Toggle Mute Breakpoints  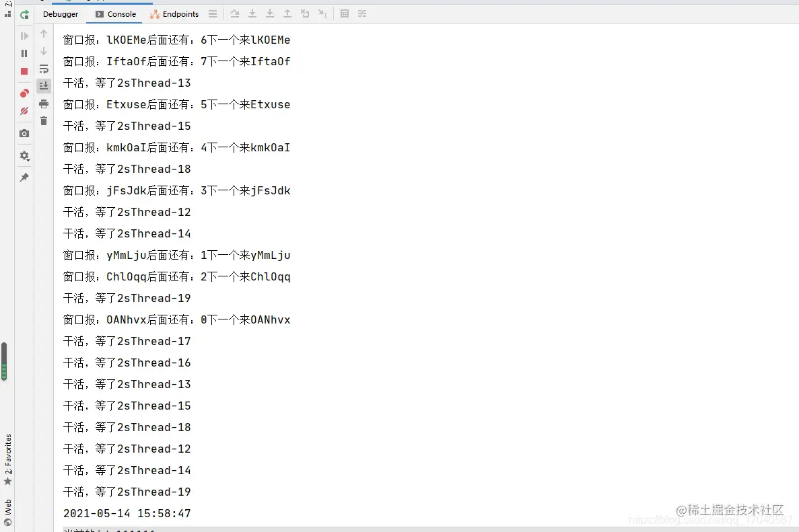24,111
